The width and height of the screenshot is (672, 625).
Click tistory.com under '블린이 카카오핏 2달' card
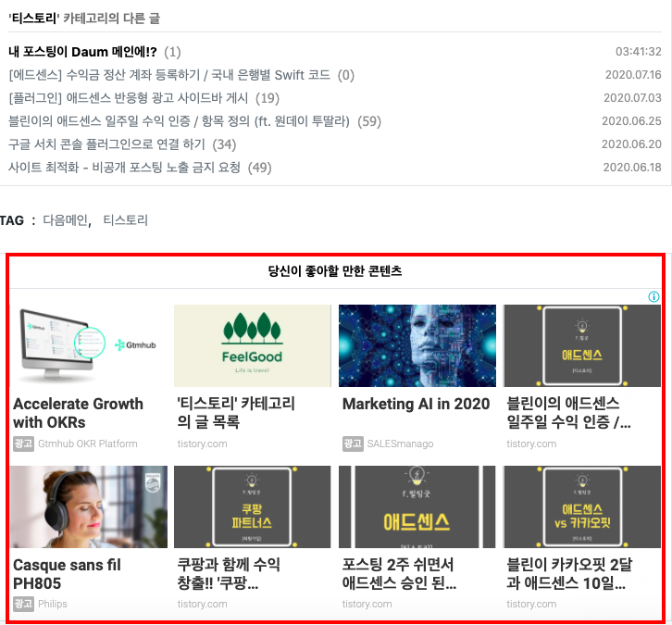pos(531,604)
